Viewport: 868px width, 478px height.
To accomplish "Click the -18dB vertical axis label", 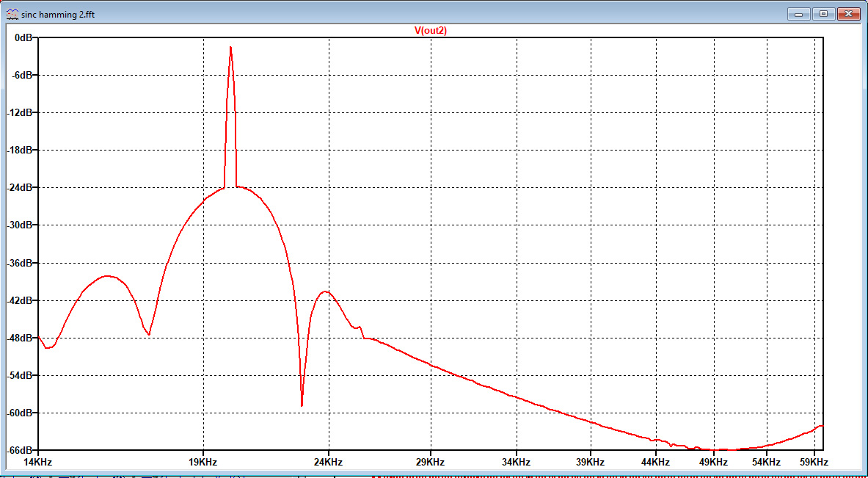I will (21, 150).
